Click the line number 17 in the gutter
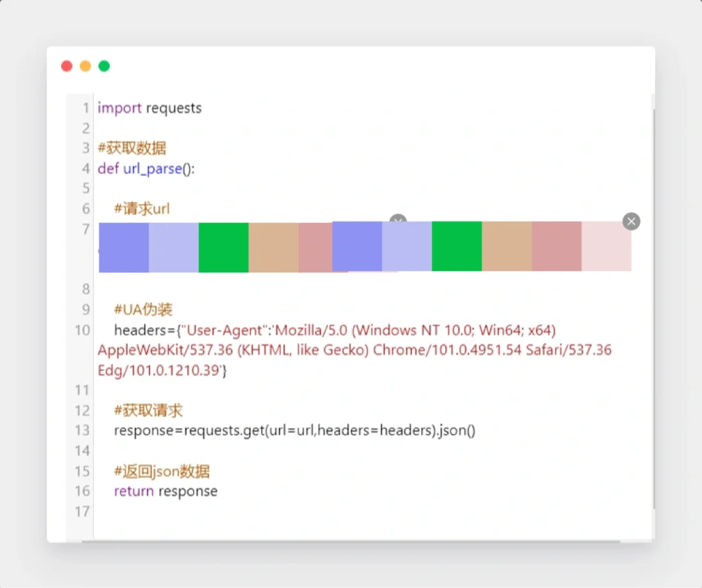702x588 pixels. click(83, 511)
